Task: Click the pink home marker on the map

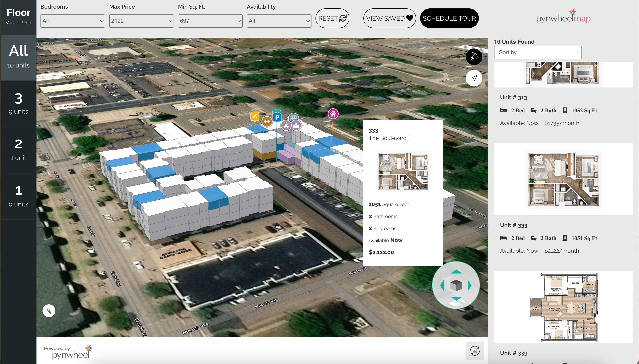Action: point(333,114)
